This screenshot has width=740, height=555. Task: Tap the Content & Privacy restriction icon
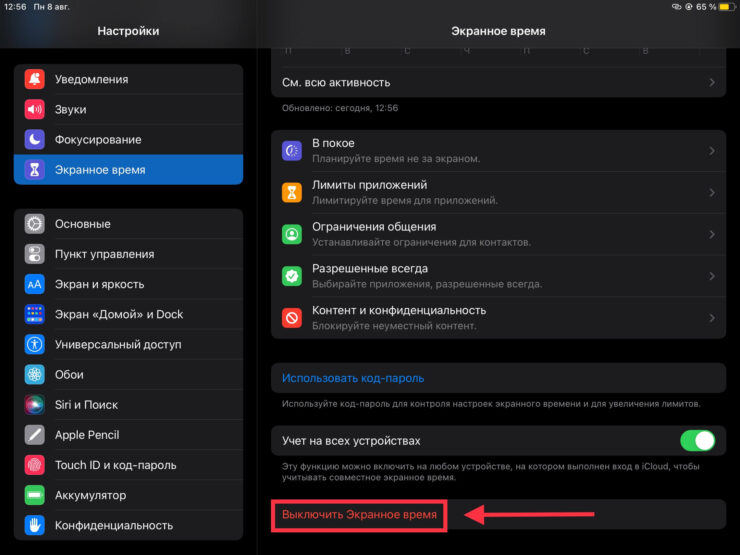coord(292,318)
